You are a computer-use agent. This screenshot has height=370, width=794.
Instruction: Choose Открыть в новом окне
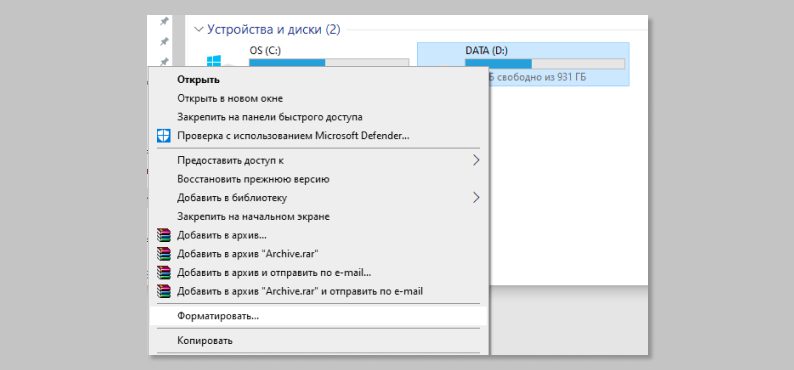point(230,98)
